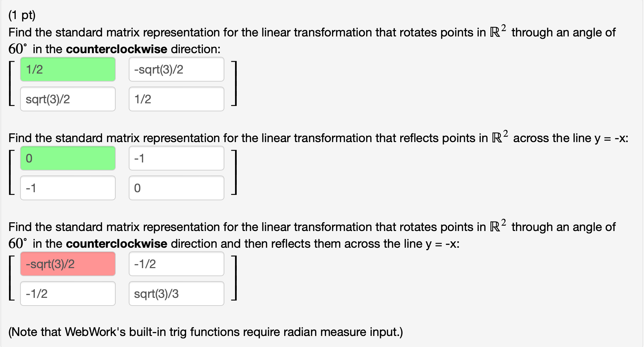Select the -sqrt(3)/2 entry in first matrix
The width and height of the screenshot is (644, 347).
click(x=176, y=69)
